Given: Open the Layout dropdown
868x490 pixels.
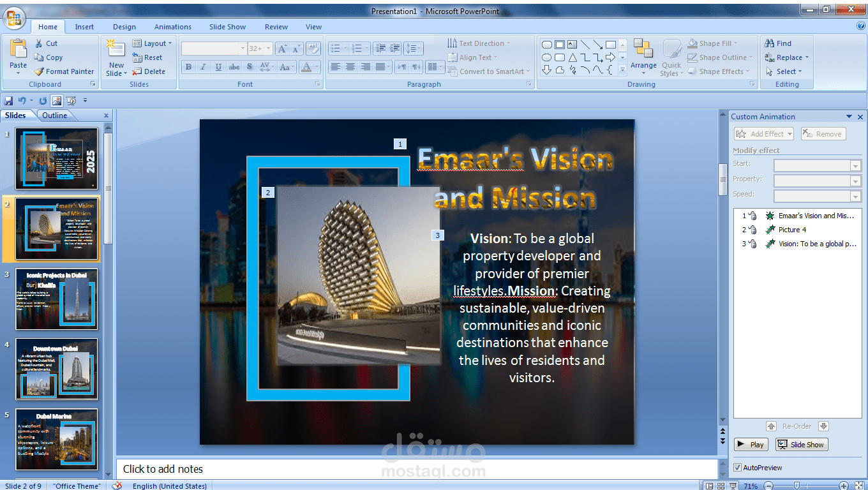Looking at the screenshot, I should [152, 43].
